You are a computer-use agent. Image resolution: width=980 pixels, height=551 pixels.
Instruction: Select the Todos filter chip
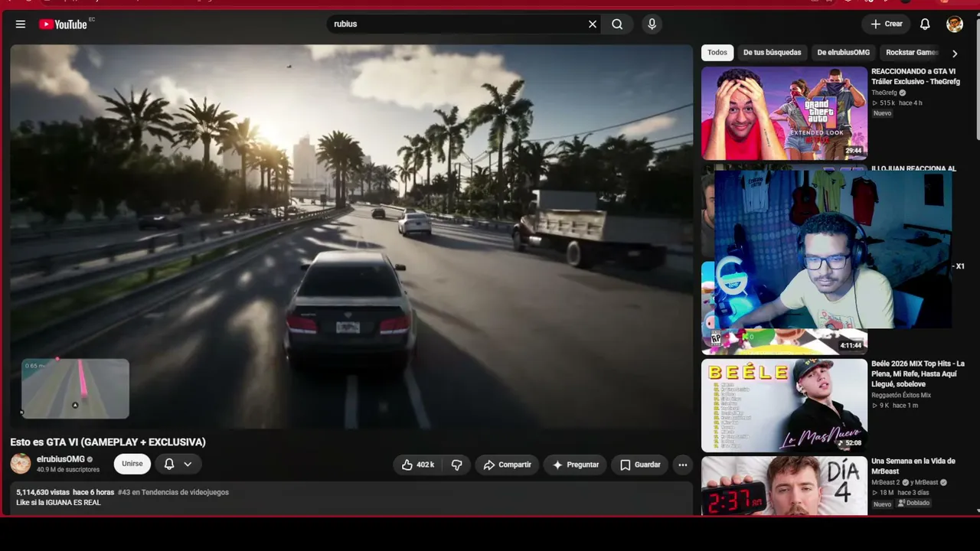coord(717,53)
